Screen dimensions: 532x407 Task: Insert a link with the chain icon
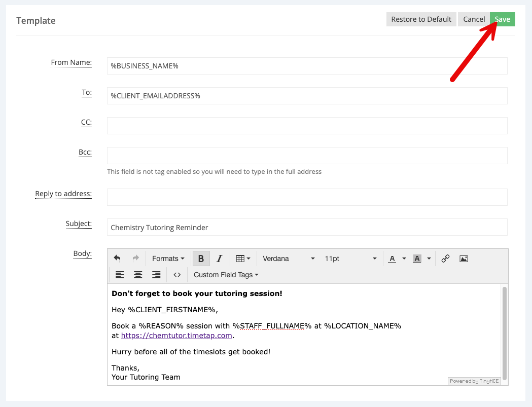click(x=445, y=258)
